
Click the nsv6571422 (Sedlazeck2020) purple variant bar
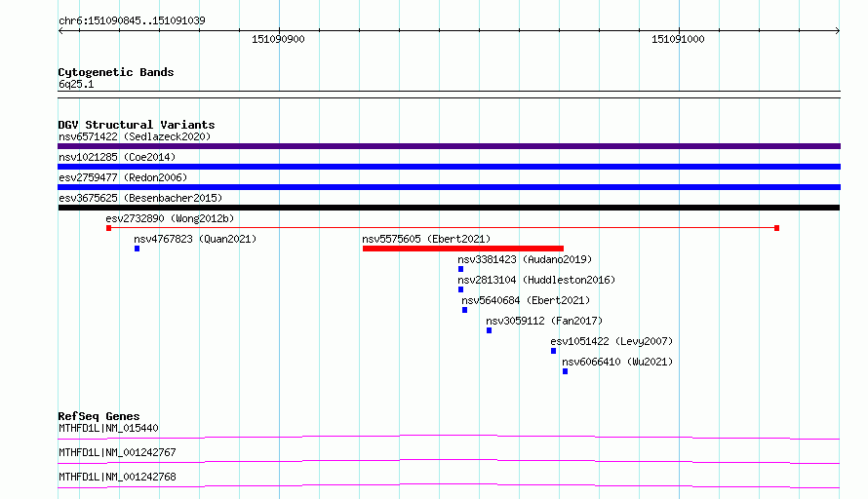coord(449,146)
